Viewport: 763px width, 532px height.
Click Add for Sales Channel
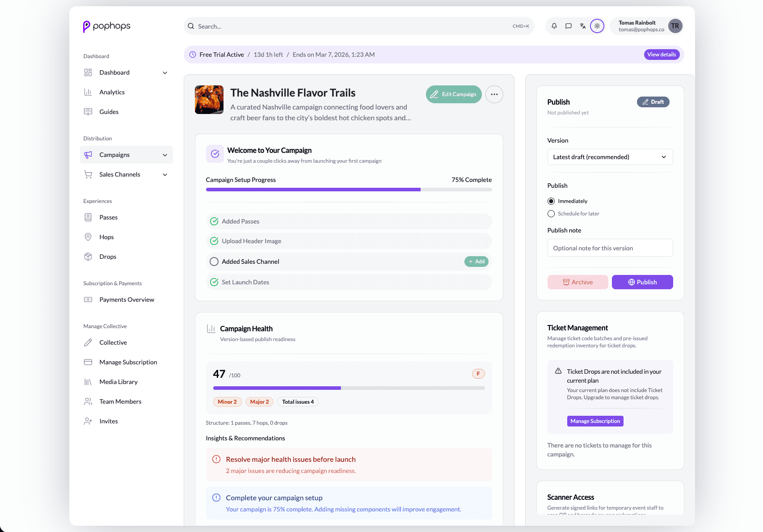point(476,262)
